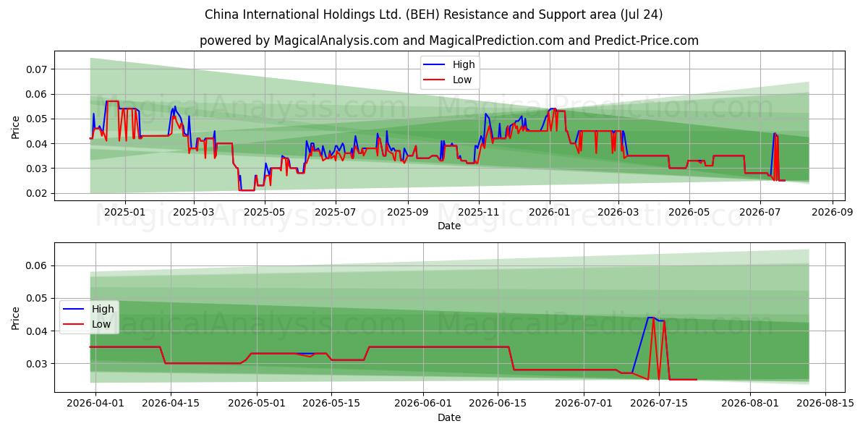Click the 2026-08-01 date tick label
The width and height of the screenshot is (868, 434).
point(750,404)
